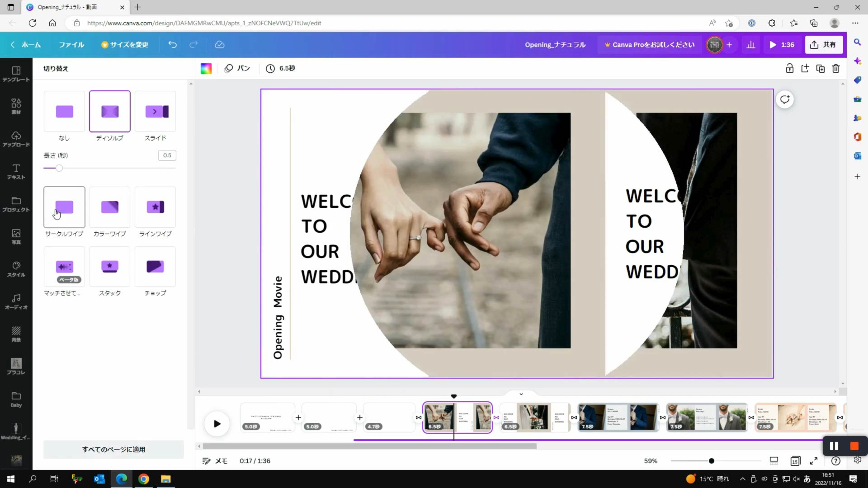Open the background color picker swatch
The image size is (868, 488).
206,68
